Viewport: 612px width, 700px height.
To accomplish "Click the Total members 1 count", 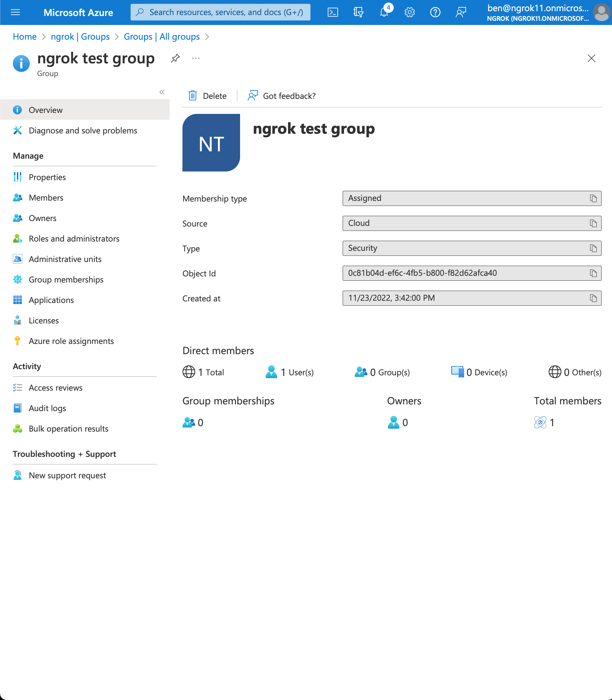I will (x=544, y=422).
